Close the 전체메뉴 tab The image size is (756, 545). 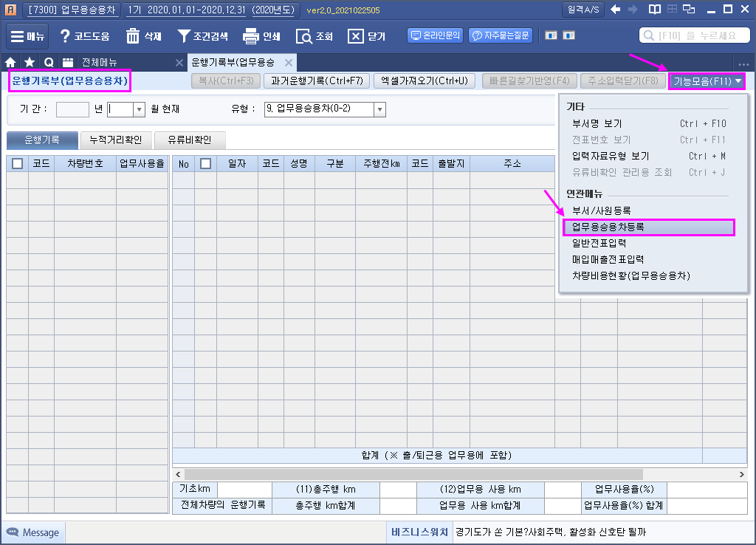click(x=179, y=62)
